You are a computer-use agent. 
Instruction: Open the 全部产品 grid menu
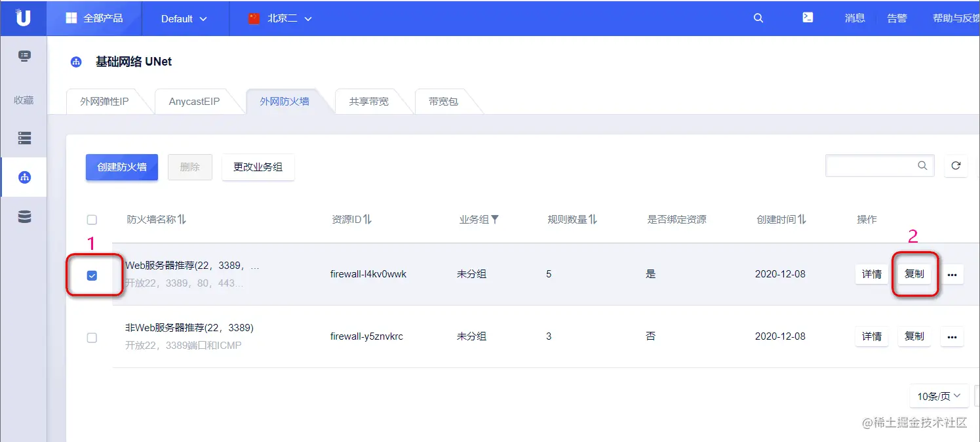click(x=94, y=18)
